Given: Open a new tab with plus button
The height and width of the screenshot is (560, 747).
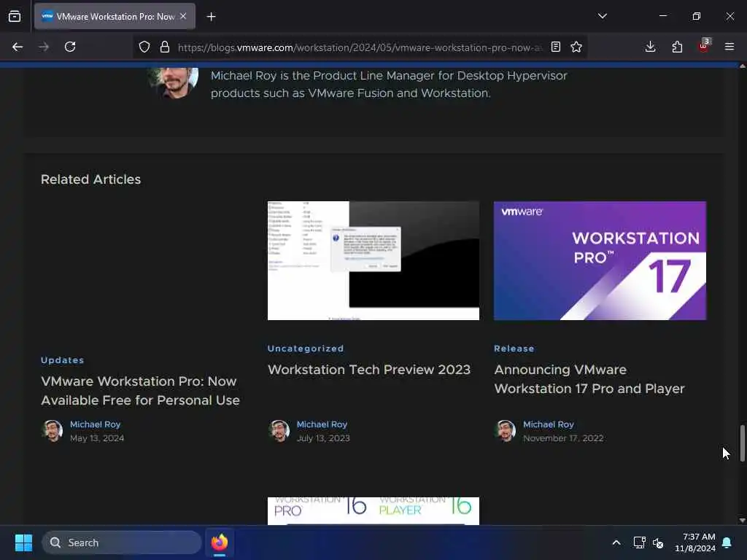Looking at the screenshot, I should [x=211, y=17].
